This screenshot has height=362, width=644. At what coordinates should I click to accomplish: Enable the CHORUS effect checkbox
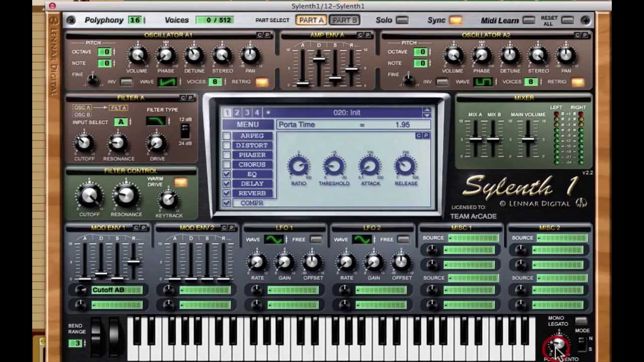pyautogui.click(x=226, y=164)
